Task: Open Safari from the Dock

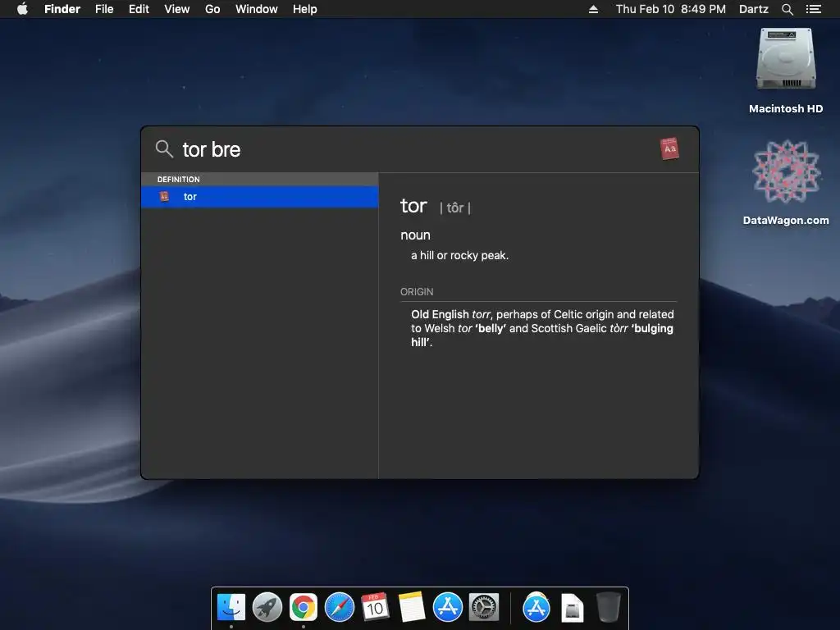Action: pos(340,608)
